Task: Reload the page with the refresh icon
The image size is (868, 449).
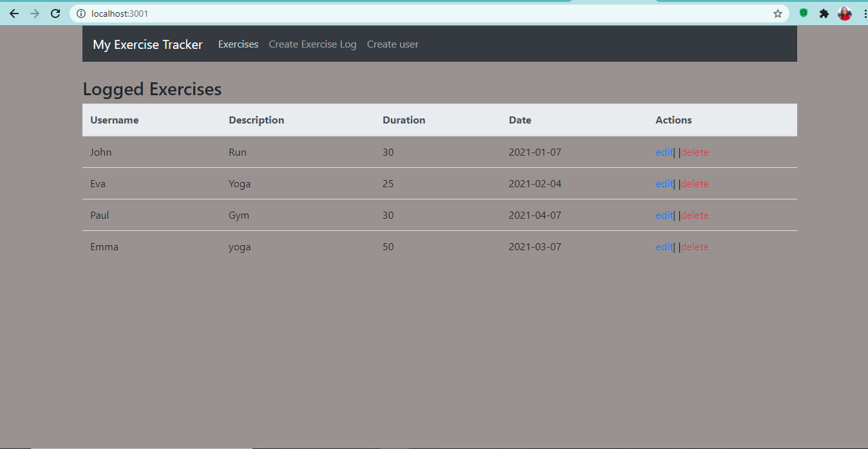Action: coord(55,14)
